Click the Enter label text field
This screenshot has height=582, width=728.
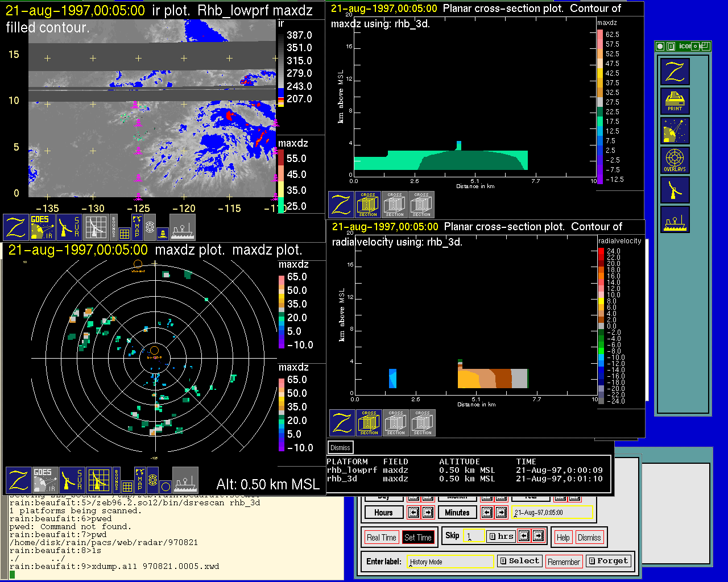click(451, 562)
